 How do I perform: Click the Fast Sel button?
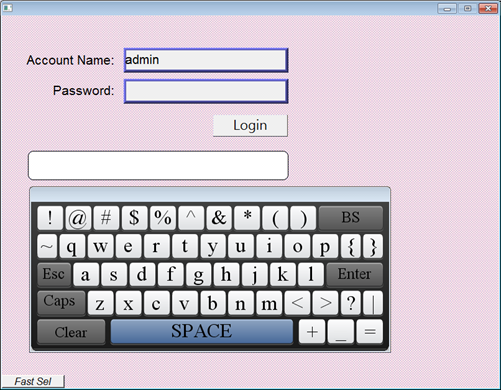click(33, 381)
